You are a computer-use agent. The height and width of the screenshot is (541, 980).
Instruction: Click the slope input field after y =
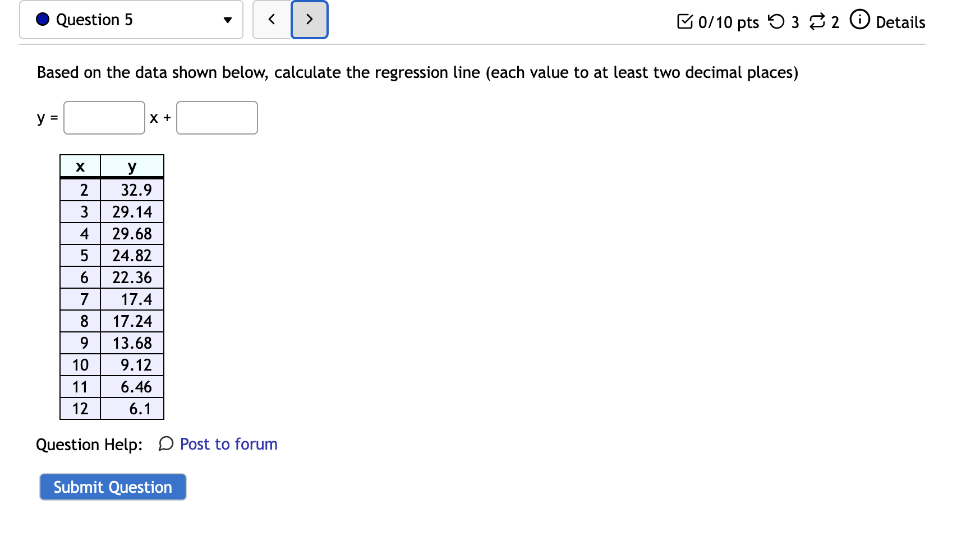tap(104, 118)
